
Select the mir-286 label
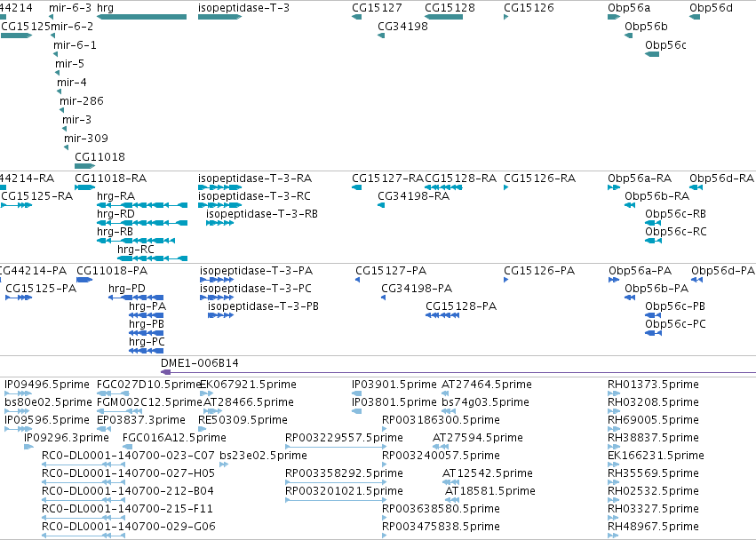(x=82, y=100)
